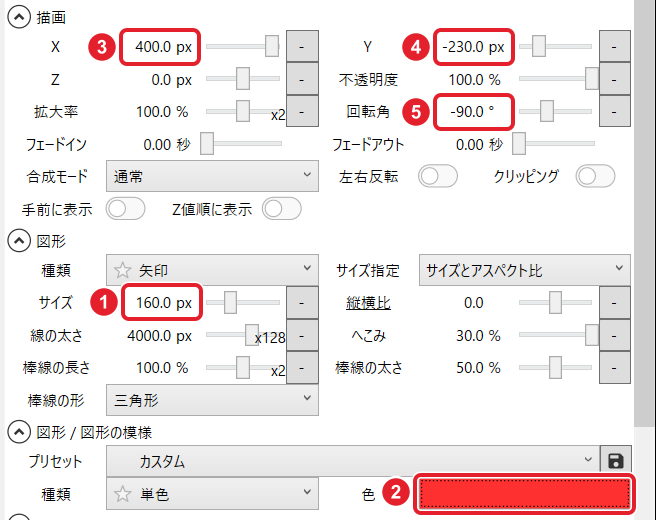The image size is (656, 520).
Task: Click the Y slider handle
Action: click(x=538, y=46)
